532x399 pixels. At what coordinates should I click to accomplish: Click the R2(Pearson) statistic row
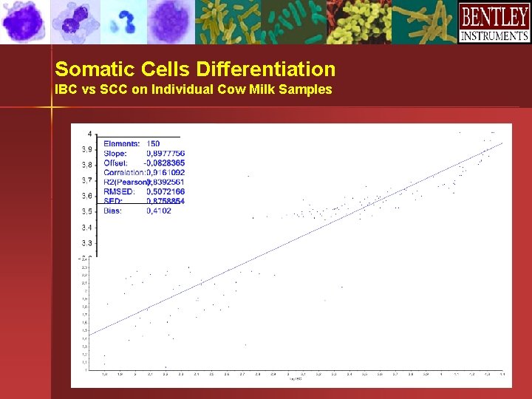tap(144, 182)
